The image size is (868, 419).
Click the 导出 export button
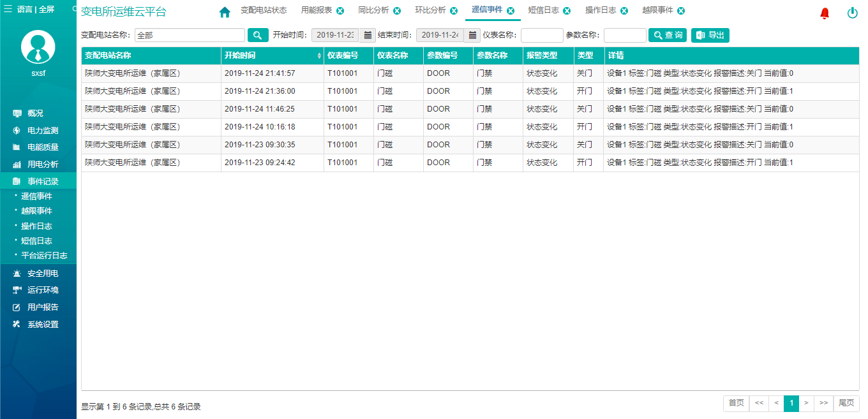point(710,35)
